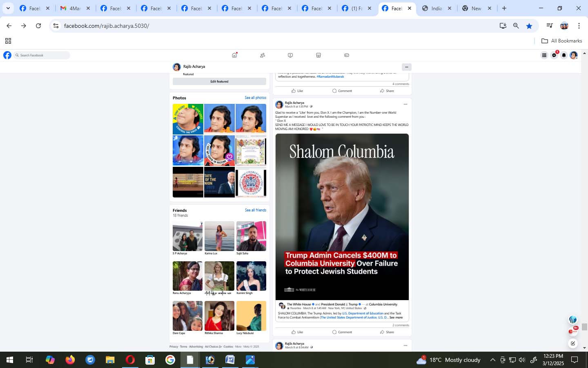Click the Search Facebook field
588x368 pixels.
coord(42,55)
